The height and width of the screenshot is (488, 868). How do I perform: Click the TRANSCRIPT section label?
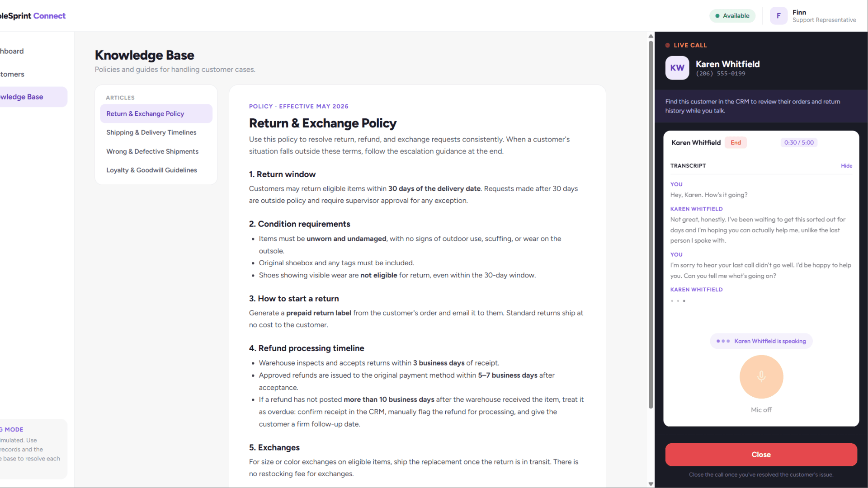coord(688,166)
